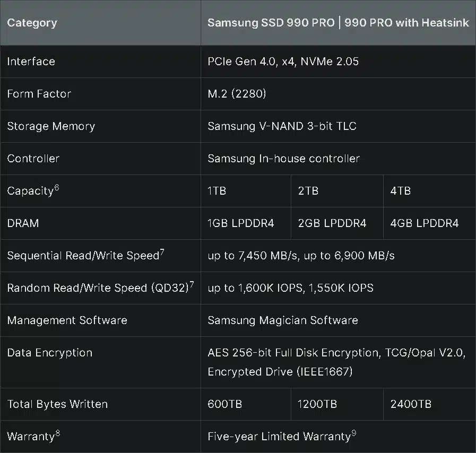Viewport: 476px width, 453px height.
Task: Select the Samsung Magician Software cell
Action: (x=282, y=320)
